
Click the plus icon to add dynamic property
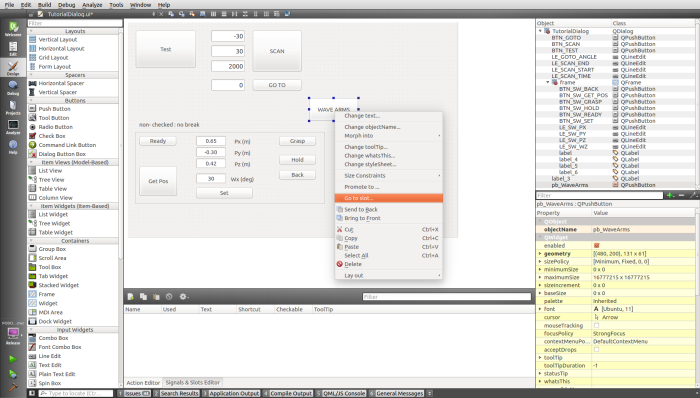pos(670,195)
